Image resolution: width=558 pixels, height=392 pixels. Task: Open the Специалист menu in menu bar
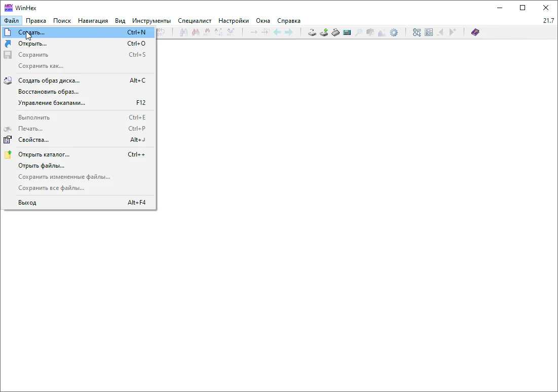pos(195,21)
